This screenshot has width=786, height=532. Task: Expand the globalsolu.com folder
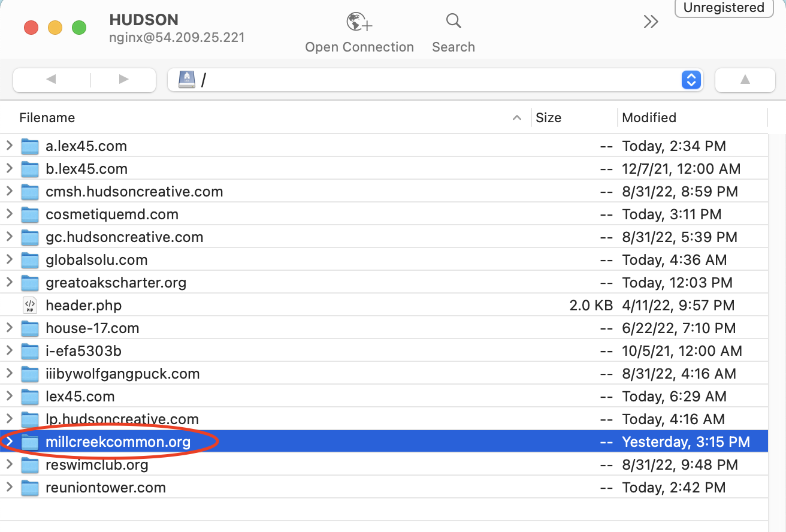coord(9,259)
